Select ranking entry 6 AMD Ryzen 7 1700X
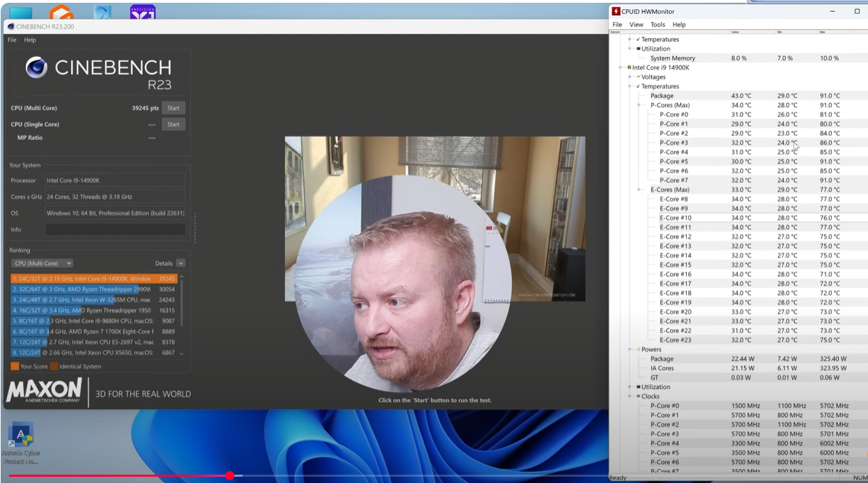Viewport: 868px width, 483px height. coord(95,332)
